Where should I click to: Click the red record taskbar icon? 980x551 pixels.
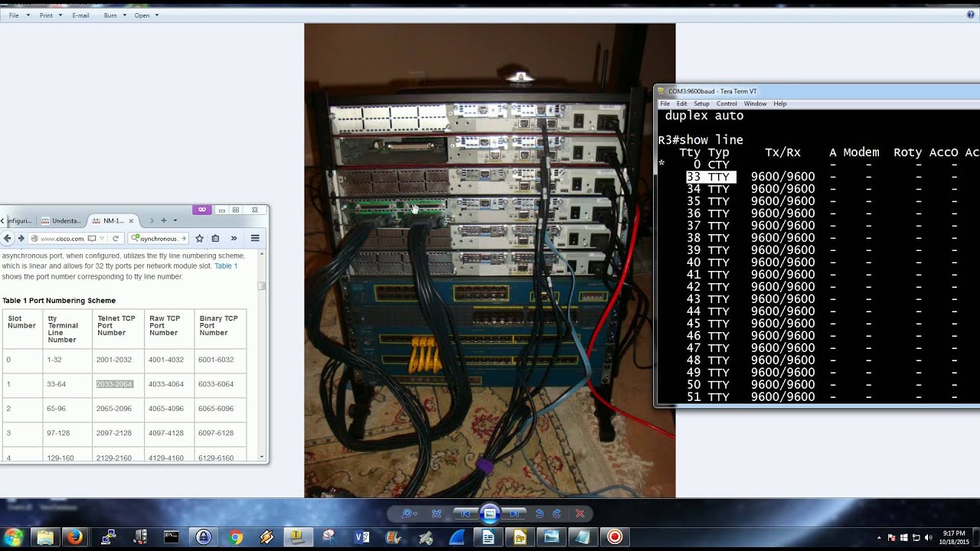point(615,537)
